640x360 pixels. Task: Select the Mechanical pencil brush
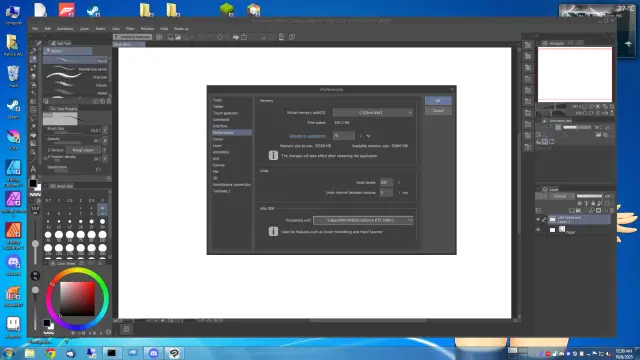76,69
